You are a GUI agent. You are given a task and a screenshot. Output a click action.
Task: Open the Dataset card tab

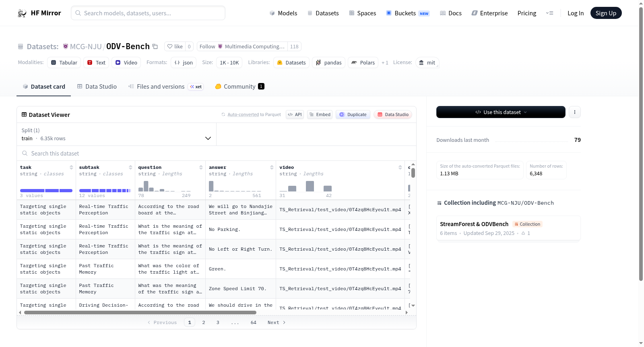[43, 86]
